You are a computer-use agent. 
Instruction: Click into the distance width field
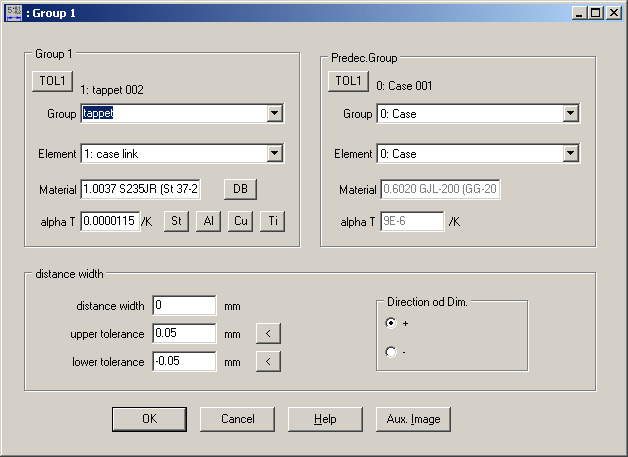pos(184,306)
